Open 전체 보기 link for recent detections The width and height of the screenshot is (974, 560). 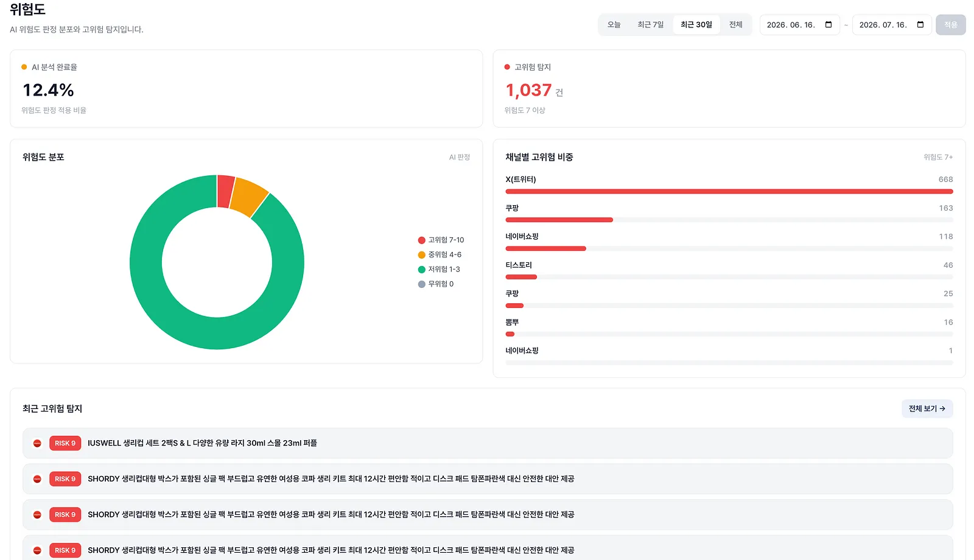927,408
